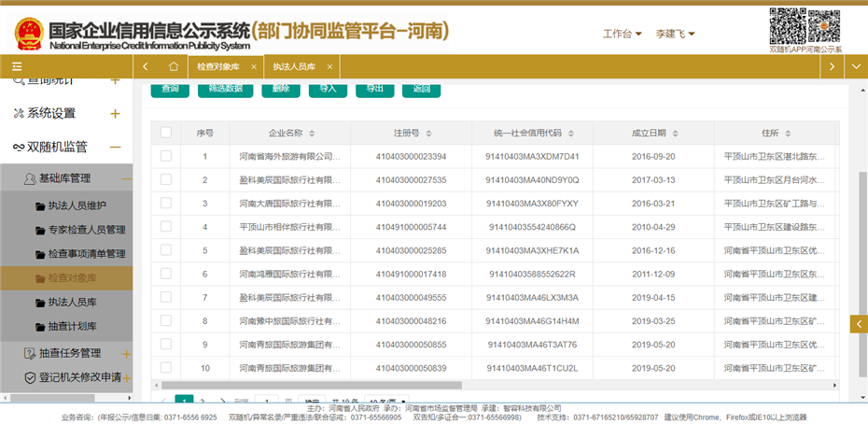
Task: Toggle the select-all checkbox in table header
Action: 166,133
